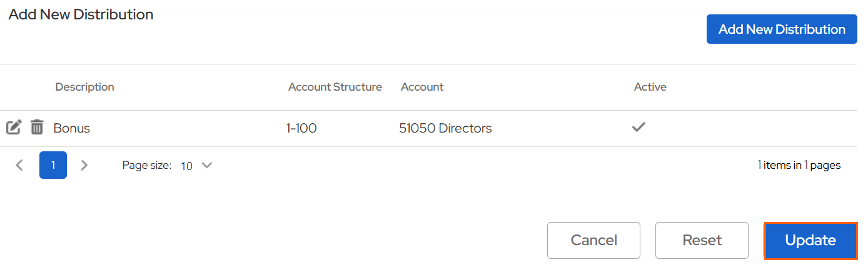Go to the previous page arrow
868x272 pixels.
[19, 165]
